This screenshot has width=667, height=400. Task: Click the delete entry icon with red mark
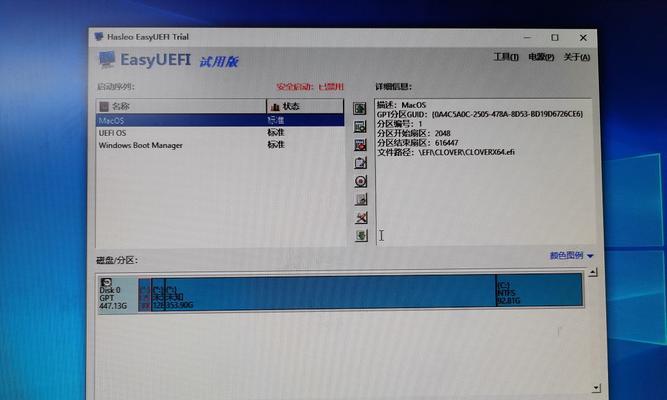click(x=360, y=145)
